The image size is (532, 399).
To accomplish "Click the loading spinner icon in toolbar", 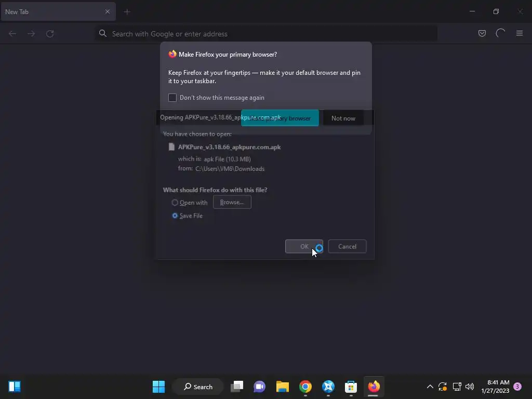I will pyautogui.click(x=500, y=33).
